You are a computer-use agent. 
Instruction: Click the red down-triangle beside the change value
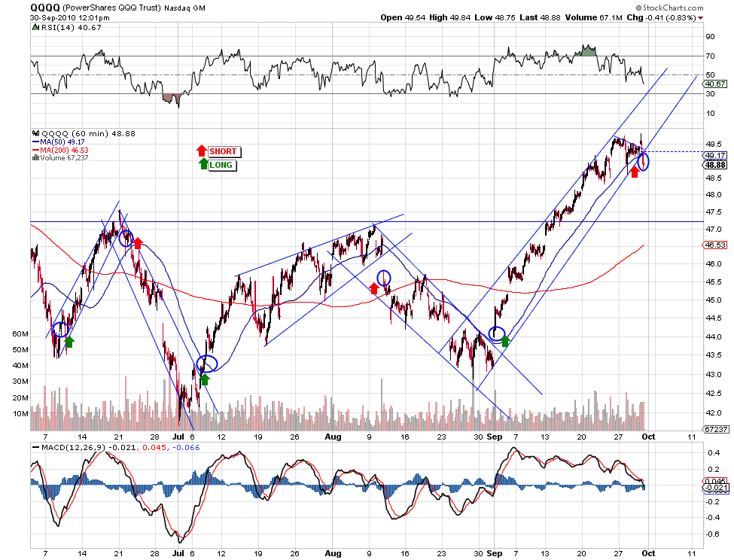[x=700, y=18]
